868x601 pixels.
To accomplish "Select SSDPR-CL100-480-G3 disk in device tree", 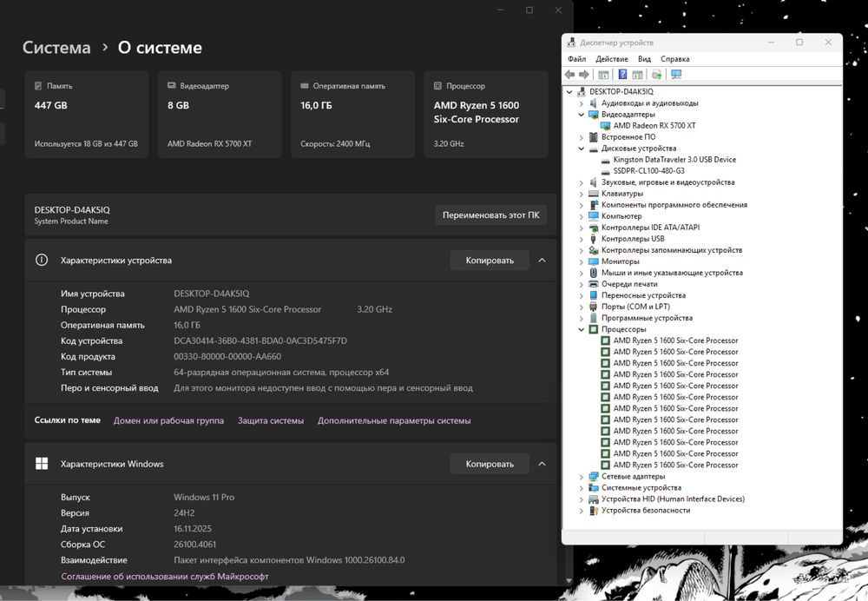I will pos(648,170).
